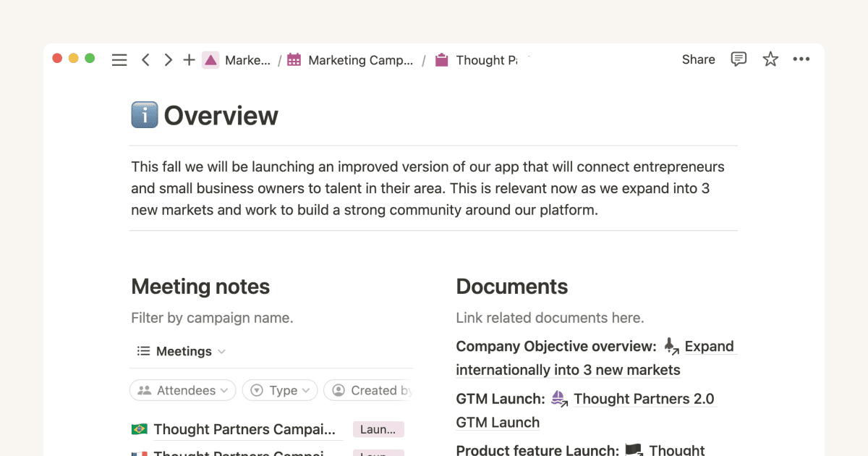Viewport: 868px width, 456px height.
Task: Click the Brazil flag icon on the meeting entry
Action: 142,428
